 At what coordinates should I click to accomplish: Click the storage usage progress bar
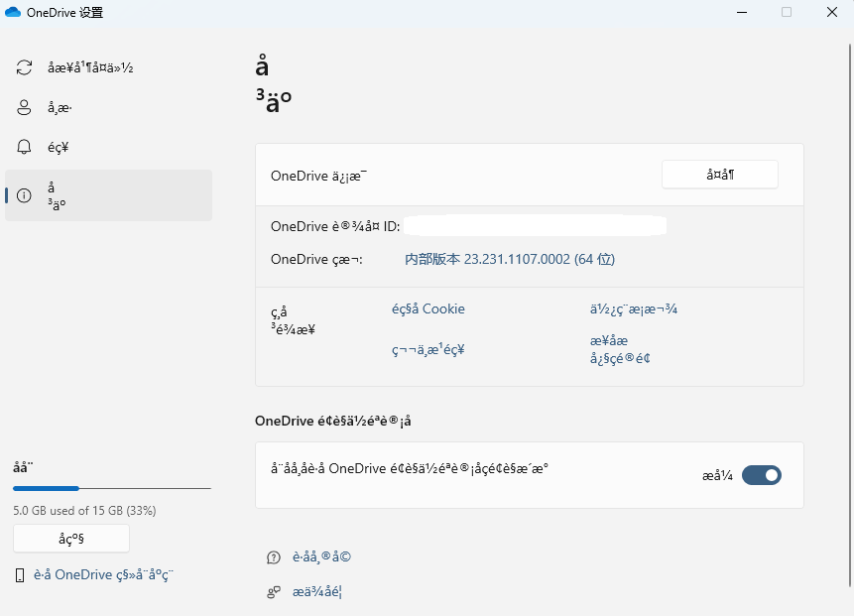(x=112, y=489)
